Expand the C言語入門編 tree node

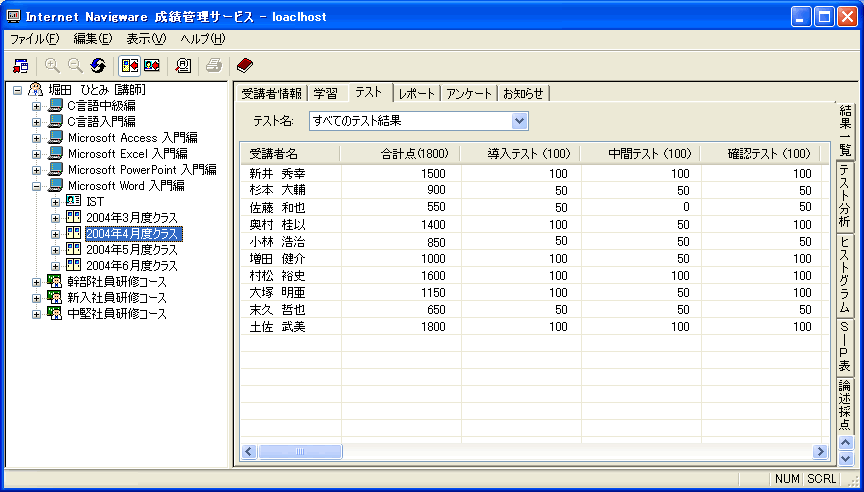(36, 122)
